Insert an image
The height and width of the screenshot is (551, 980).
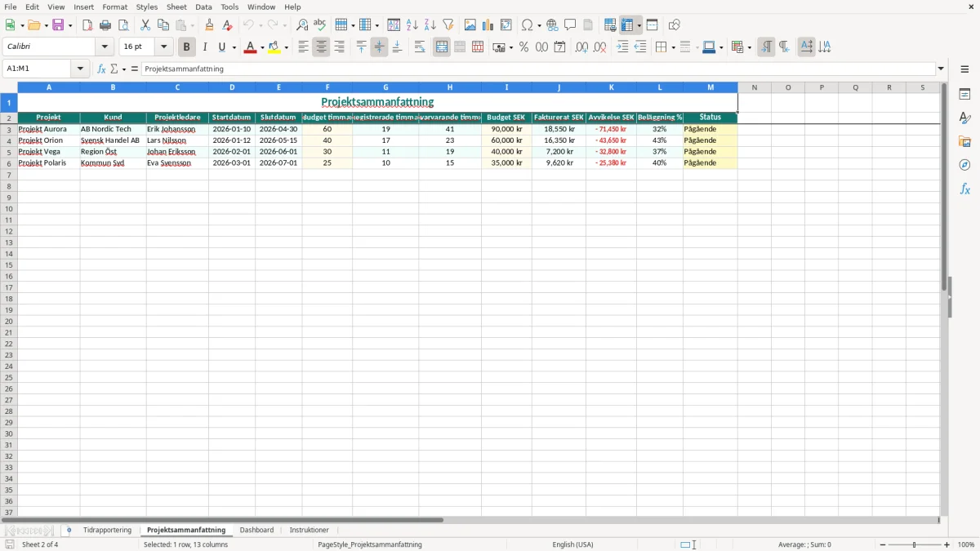click(470, 25)
